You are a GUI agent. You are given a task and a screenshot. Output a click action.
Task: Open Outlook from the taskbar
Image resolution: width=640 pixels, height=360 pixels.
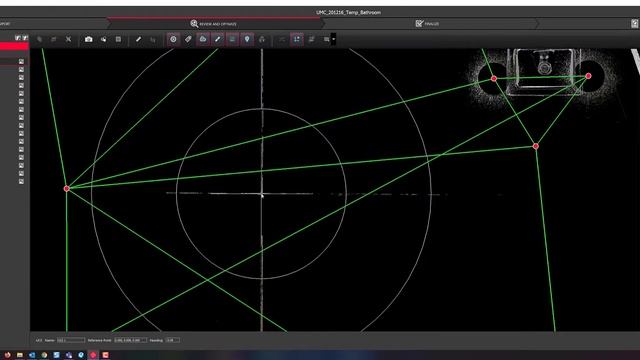(x=32, y=355)
